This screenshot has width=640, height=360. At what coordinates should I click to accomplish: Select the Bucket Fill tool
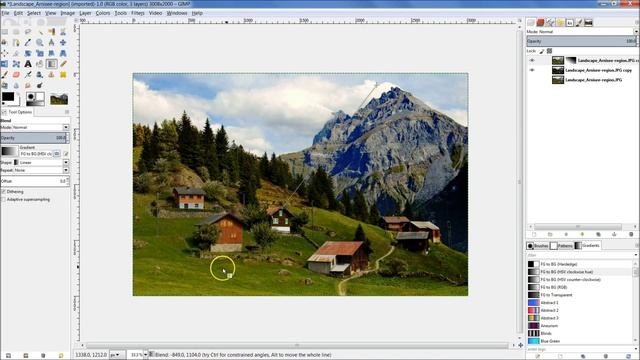(x=40, y=64)
